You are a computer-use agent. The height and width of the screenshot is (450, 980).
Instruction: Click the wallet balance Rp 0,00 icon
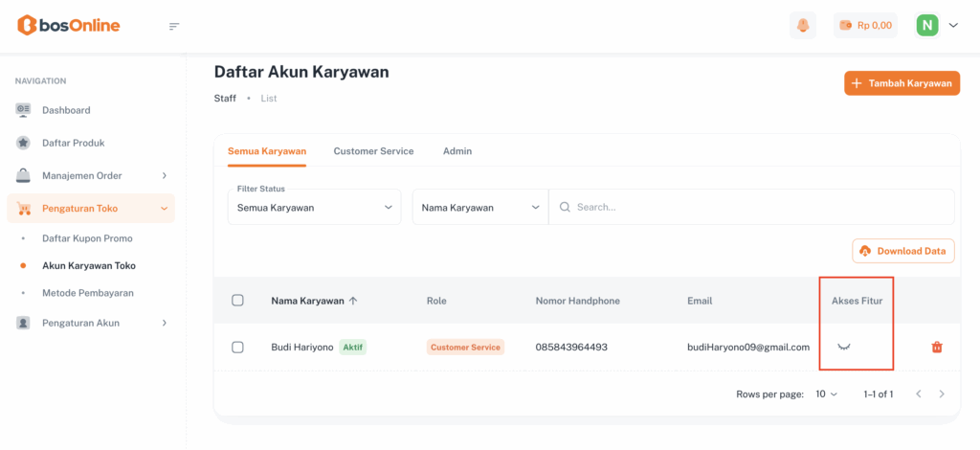pos(846,26)
